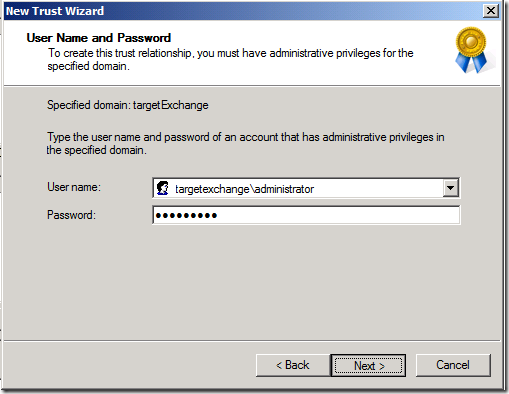The width and height of the screenshot is (509, 394).
Task: Cancel the New Trust Wizard
Action: [x=453, y=365]
